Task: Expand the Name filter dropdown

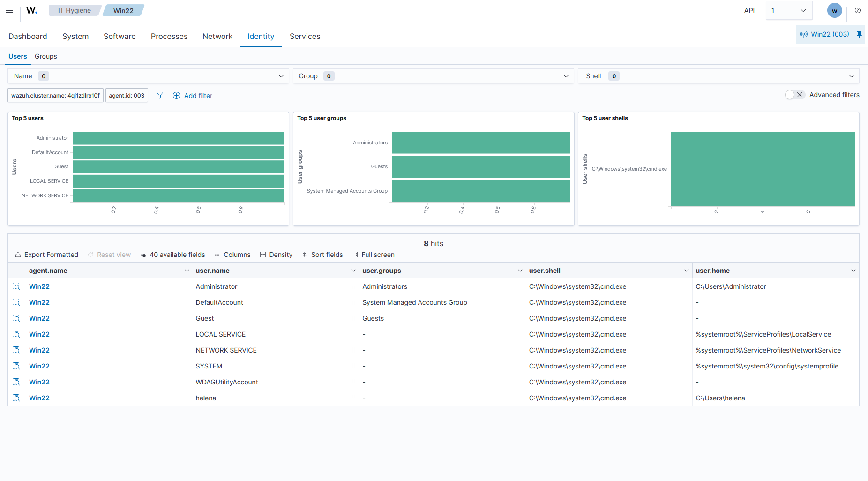Action: 148,76
